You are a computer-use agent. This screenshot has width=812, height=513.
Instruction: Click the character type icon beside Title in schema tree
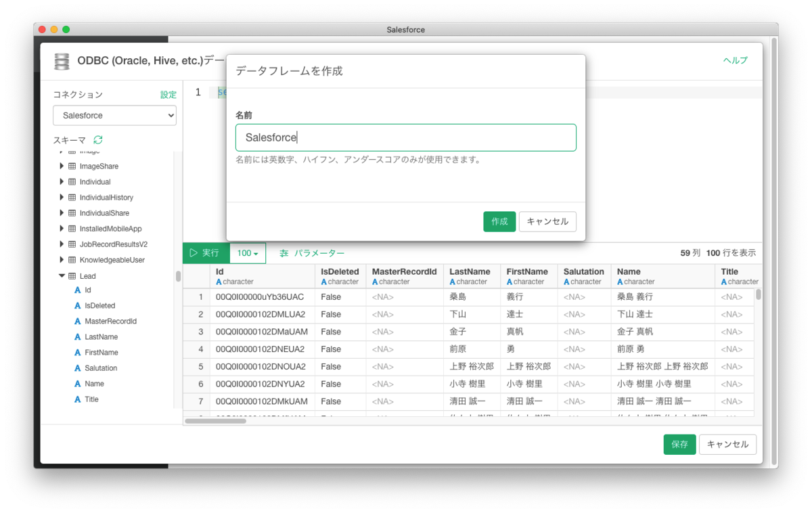pyautogui.click(x=78, y=399)
